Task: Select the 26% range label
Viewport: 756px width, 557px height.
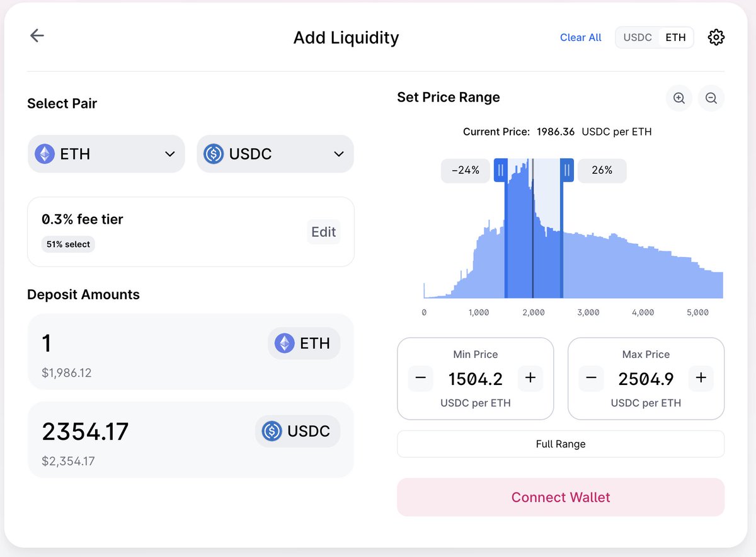Action: 602,170
